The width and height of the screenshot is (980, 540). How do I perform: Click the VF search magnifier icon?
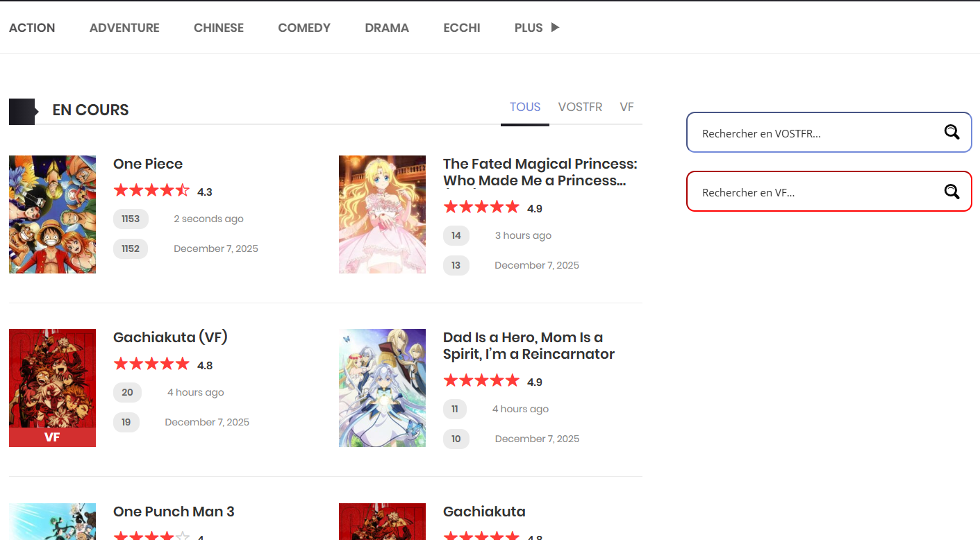[x=951, y=192]
